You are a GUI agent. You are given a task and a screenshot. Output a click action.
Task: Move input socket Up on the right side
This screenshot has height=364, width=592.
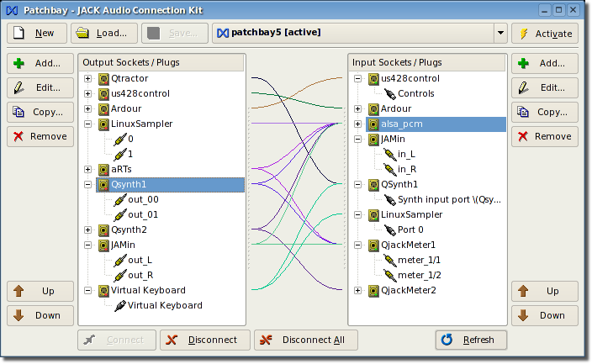coord(545,291)
